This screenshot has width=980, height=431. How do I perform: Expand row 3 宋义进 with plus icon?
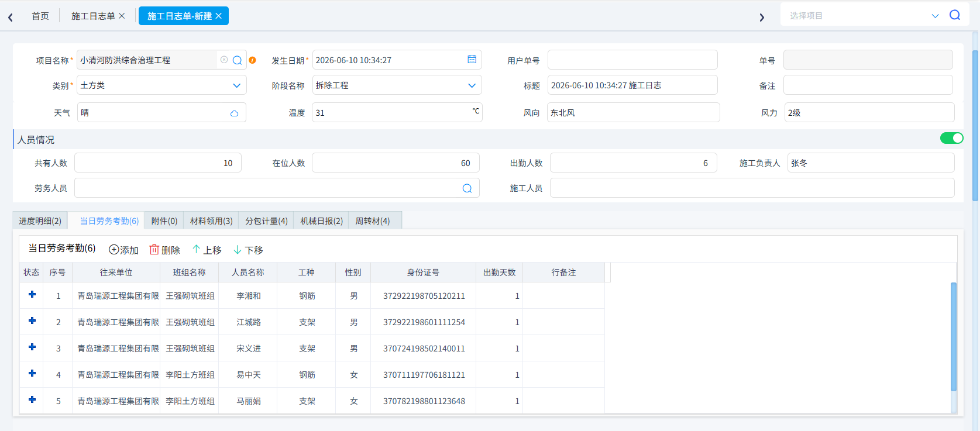click(32, 347)
